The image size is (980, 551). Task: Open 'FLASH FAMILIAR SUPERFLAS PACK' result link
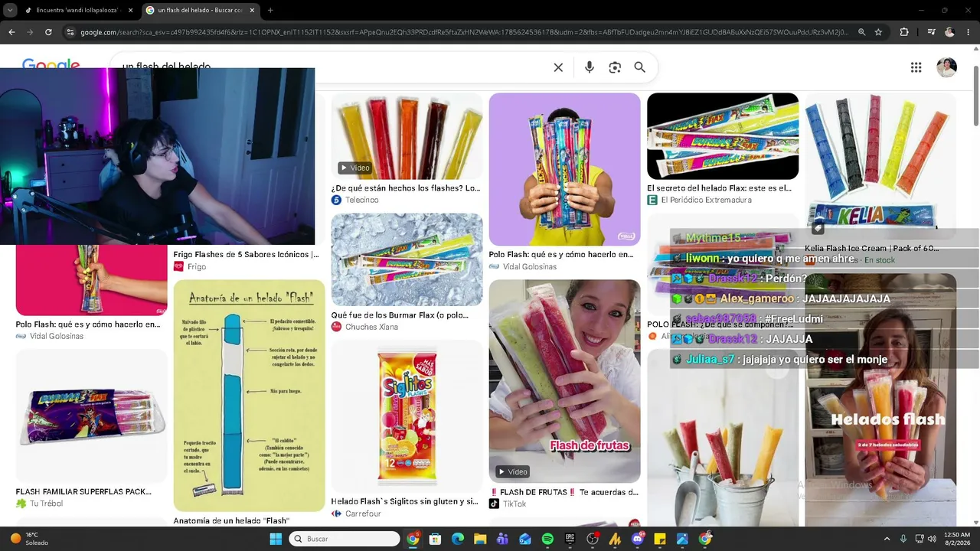click(83, 491)
